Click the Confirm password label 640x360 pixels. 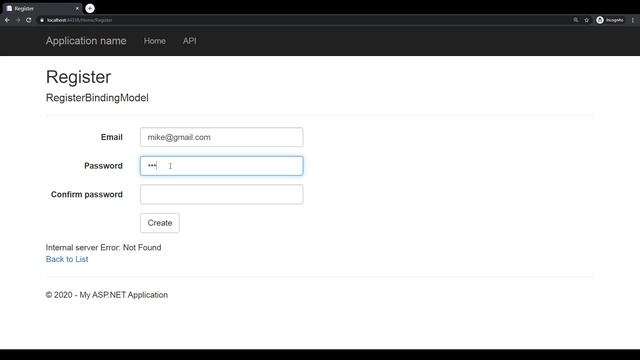point(87,194)
